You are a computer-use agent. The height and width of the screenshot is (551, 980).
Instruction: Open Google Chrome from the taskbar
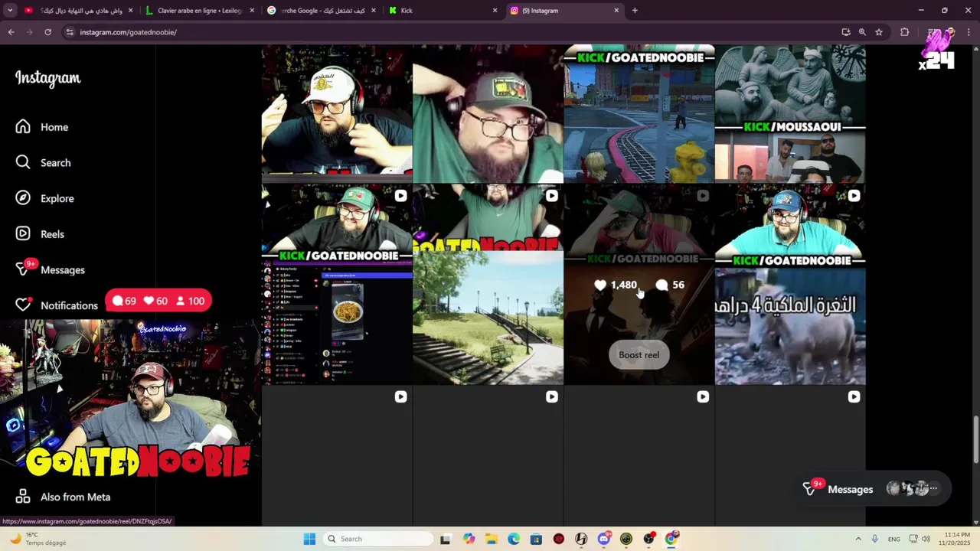pos(671,539)
